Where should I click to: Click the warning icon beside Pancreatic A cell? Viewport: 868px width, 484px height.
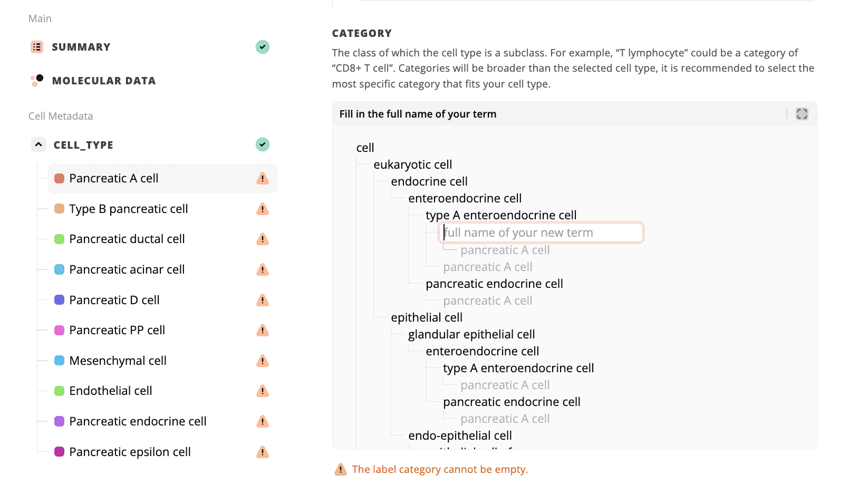click(x=263, y=179)
